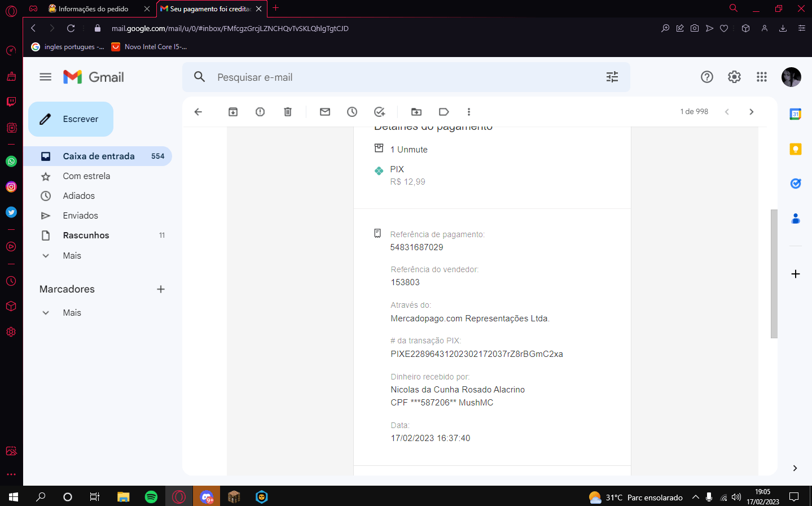The image size is (812, 506).
Task: Click the 31°C Parc ensolarado weather widget
Action: coord(635,498)
